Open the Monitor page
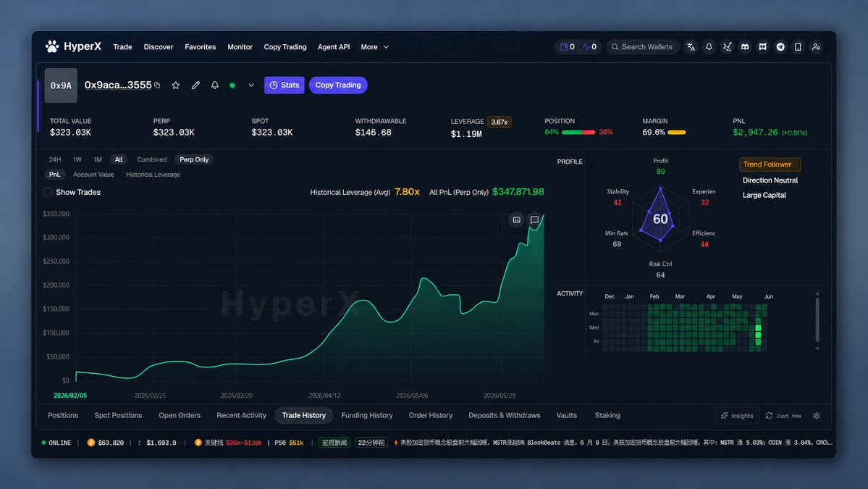This screenshot has height=489, width=868. (x=240, y=47)
